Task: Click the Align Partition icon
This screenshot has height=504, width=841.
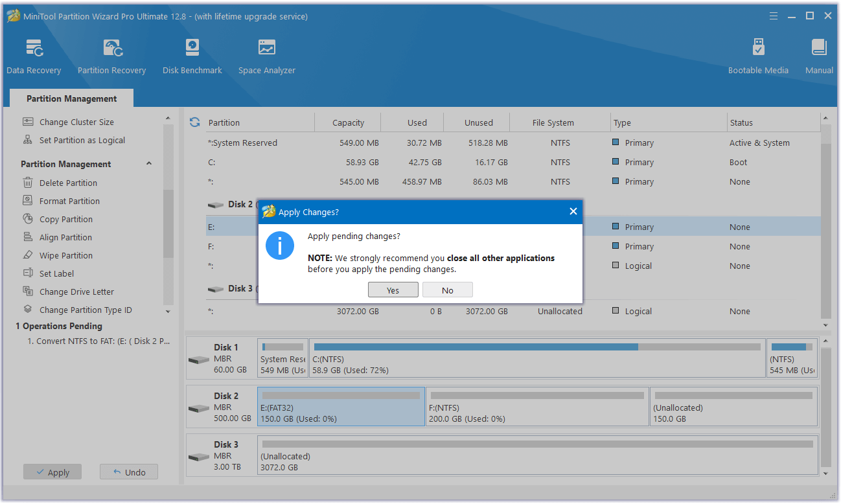Action: pos(28,237)
